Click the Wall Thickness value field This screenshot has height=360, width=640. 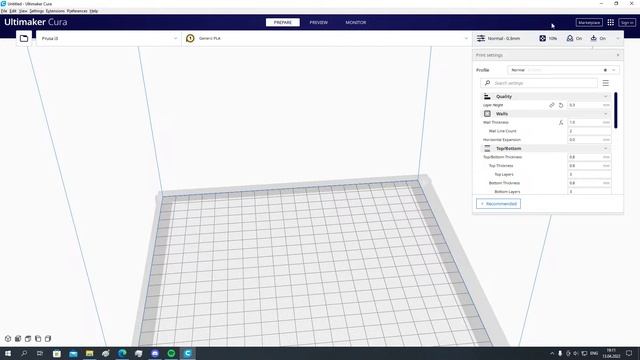tap(589, 122)
